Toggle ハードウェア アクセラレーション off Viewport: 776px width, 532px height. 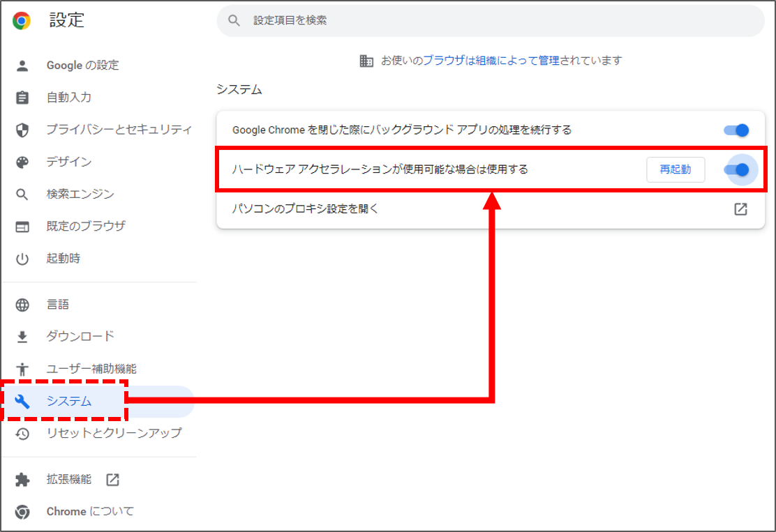(738, 169)
